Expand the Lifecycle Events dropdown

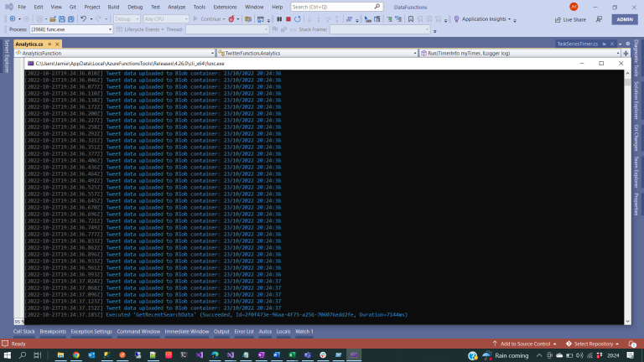[x=163, y=29]
